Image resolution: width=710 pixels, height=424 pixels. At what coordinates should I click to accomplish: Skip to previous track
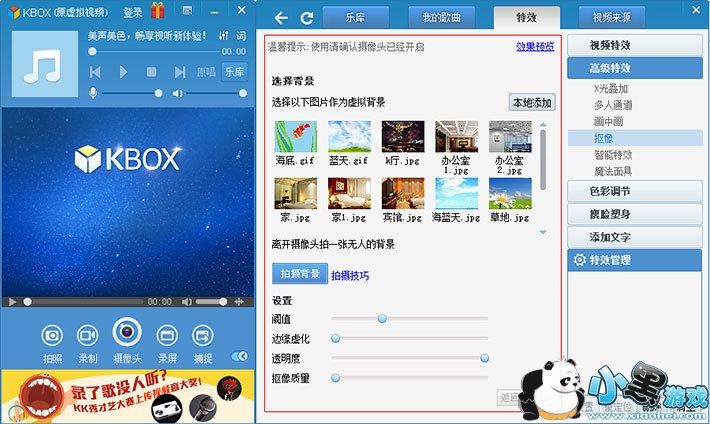pyautogui.click(x=95, y=72)
